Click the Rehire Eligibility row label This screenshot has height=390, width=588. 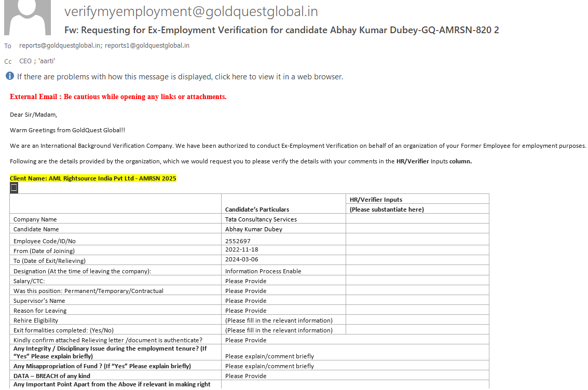click(x=36, y=321)
